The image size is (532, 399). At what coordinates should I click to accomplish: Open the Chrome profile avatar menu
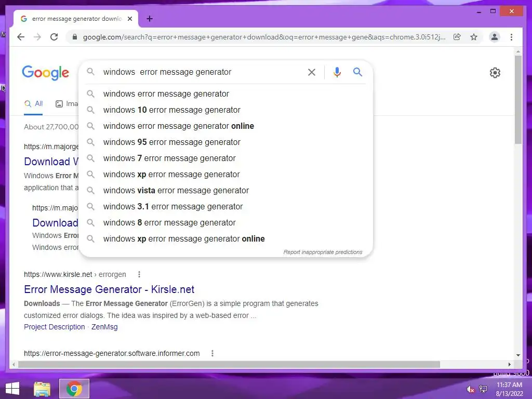point(495,37)
